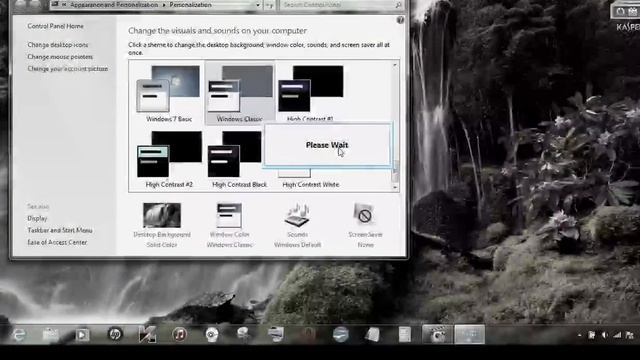Click the Kaspersky desktop gadget
The image size is (640, 360).
click(625, 16)
